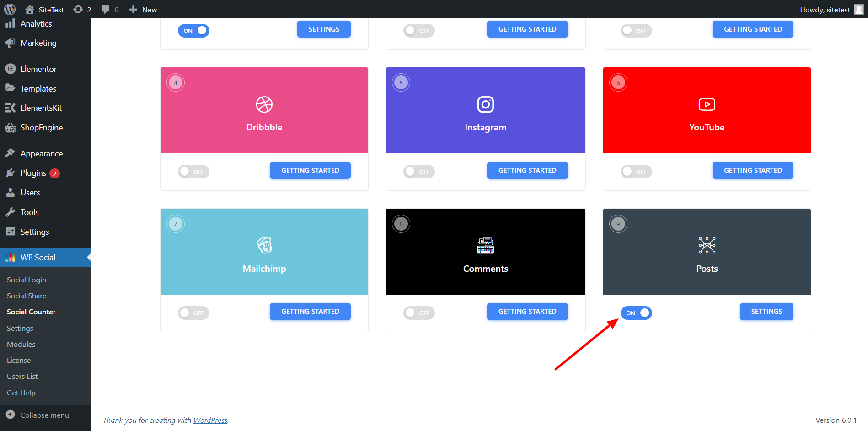The image size is (868, 431).
Task: Click the ShopEngine basket icon
Action: click(10, 128)
